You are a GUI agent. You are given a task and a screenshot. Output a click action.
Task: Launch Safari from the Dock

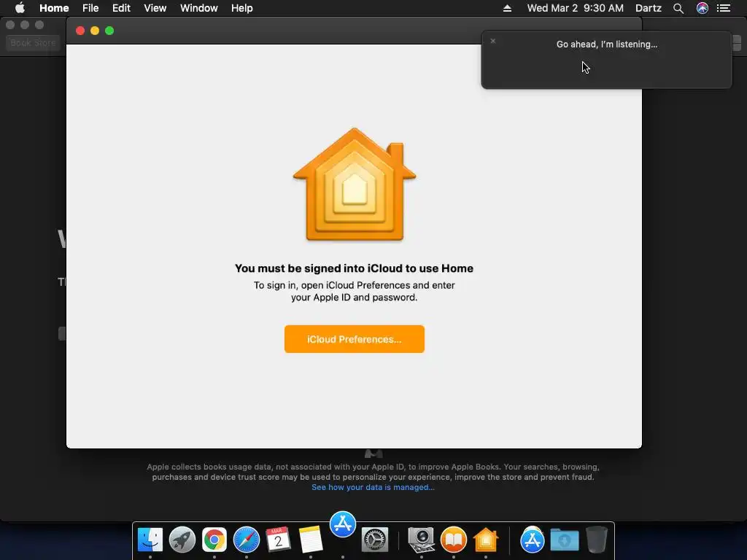(x=247, y=540)
